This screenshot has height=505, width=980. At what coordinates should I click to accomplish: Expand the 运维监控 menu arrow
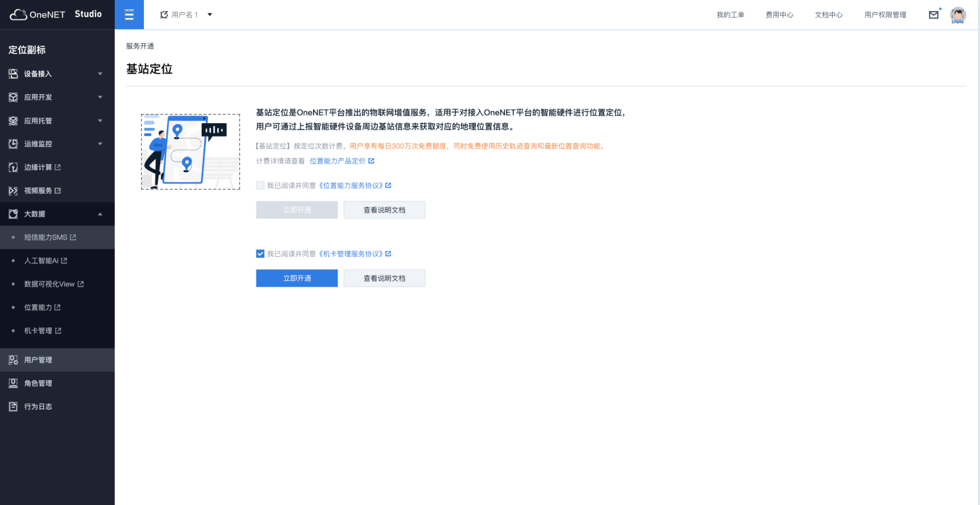coord(100,144)
